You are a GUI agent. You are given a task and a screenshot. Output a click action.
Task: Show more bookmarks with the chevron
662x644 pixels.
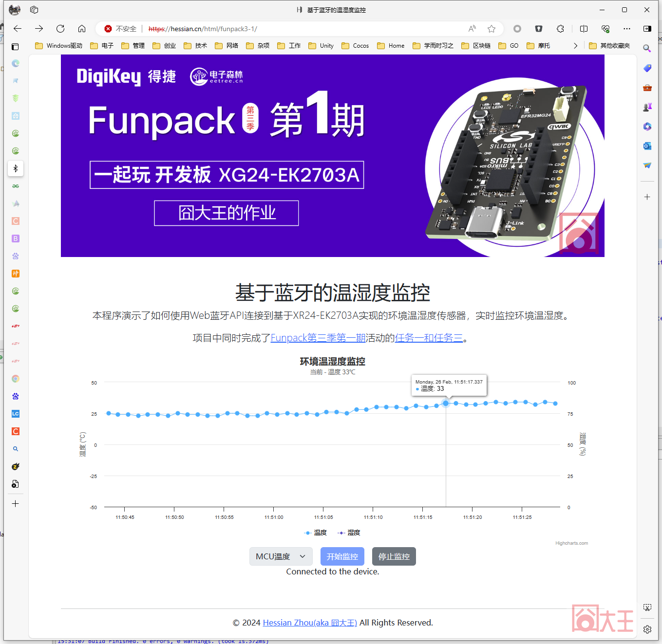[575, 46]
